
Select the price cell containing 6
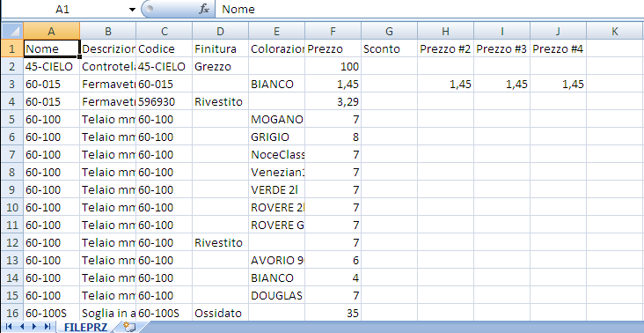tap(333, 261)
